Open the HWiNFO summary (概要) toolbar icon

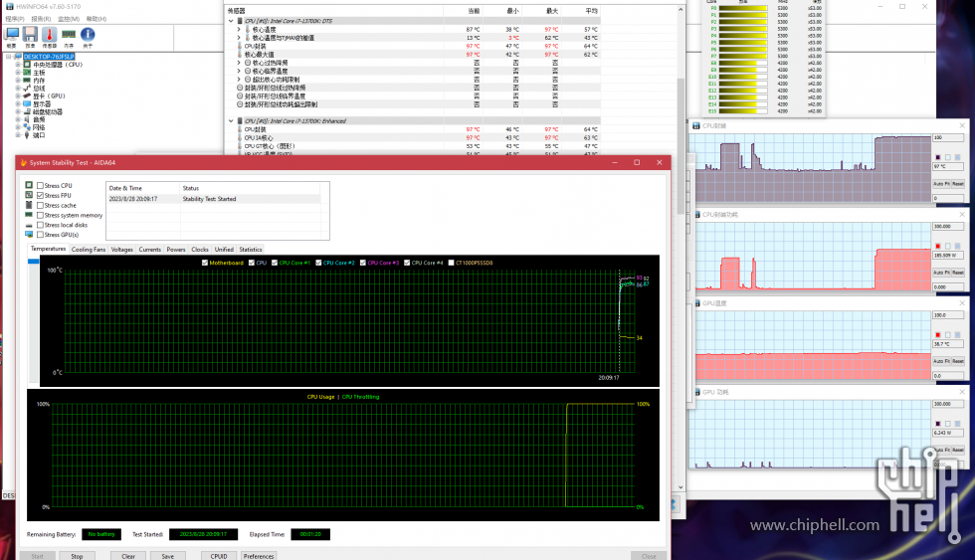click(x=12, y=35)
